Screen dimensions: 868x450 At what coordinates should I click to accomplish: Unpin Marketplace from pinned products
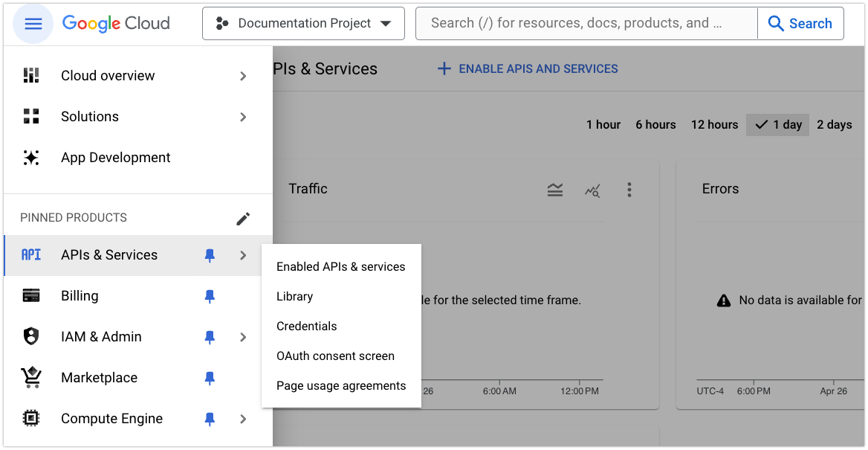pos(210,379)
